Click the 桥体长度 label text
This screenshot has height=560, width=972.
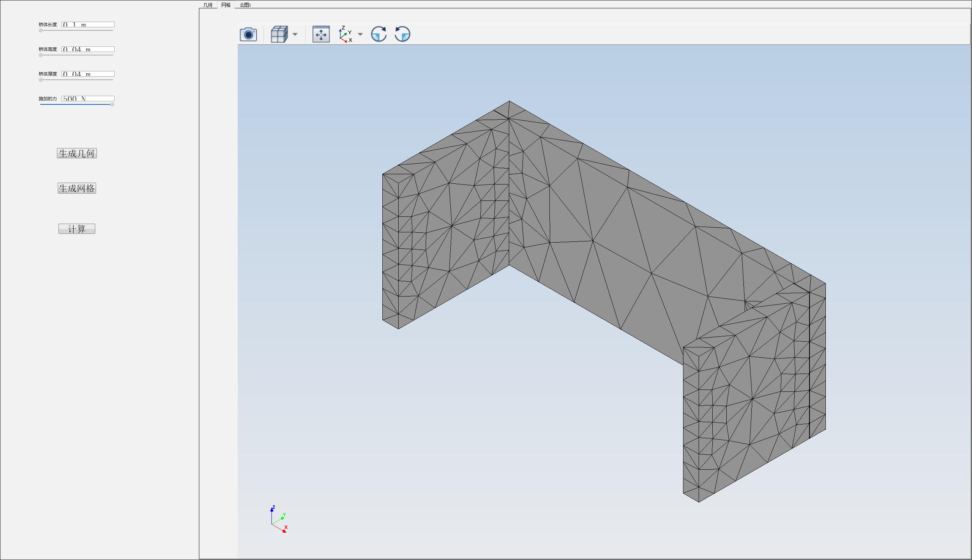pyautogui.click(x=48, y=25)
